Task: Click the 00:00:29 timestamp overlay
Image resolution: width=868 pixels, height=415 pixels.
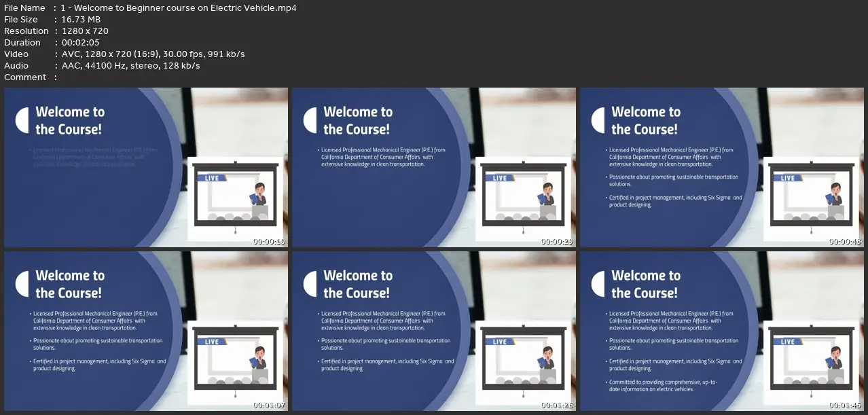Action: 558,242
